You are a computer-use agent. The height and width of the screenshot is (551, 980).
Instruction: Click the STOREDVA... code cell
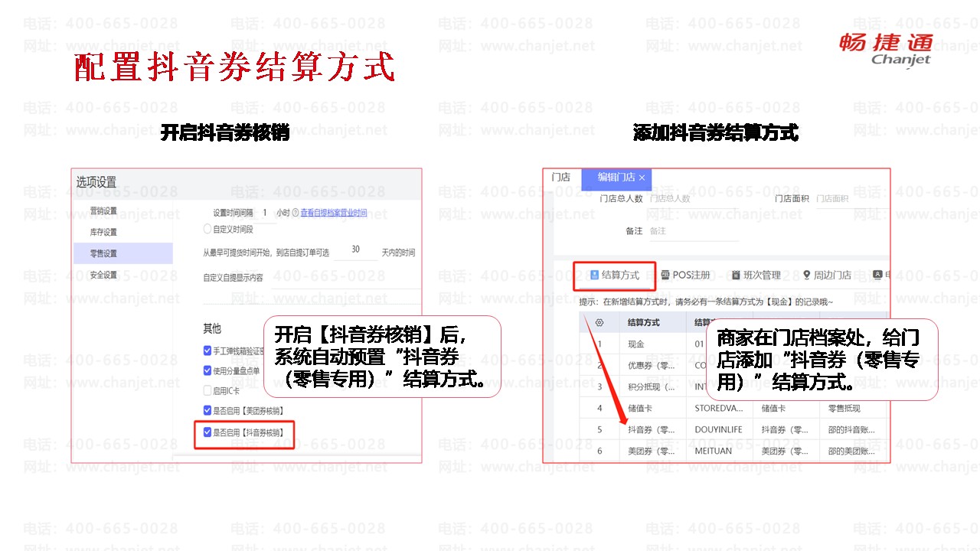coord(720,409)
